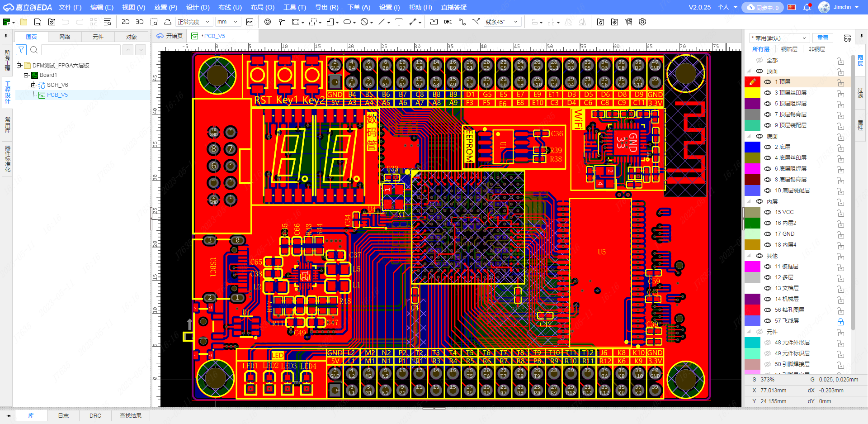Collapse the 内层 layer group
The width and height of the screenshot is (868, 424).
coord(749,201)
